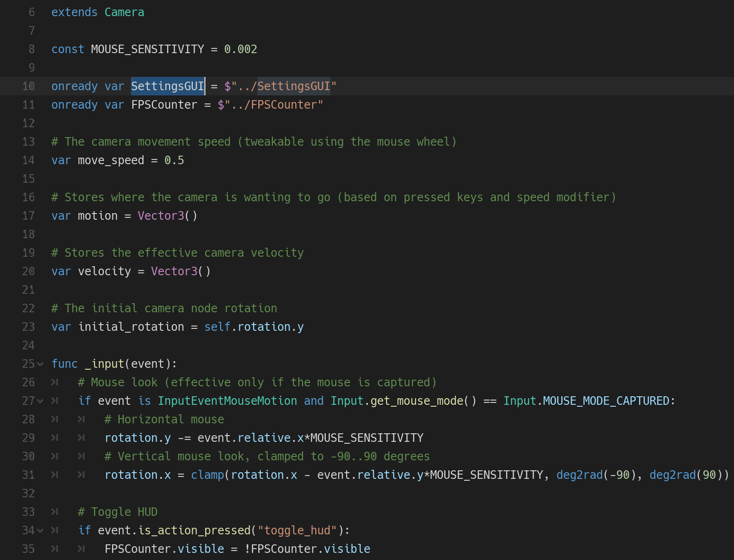Click Vector3 on the velocity line 20
The height and width of the screenshot is (560, 734).
[x=174, y=271]
